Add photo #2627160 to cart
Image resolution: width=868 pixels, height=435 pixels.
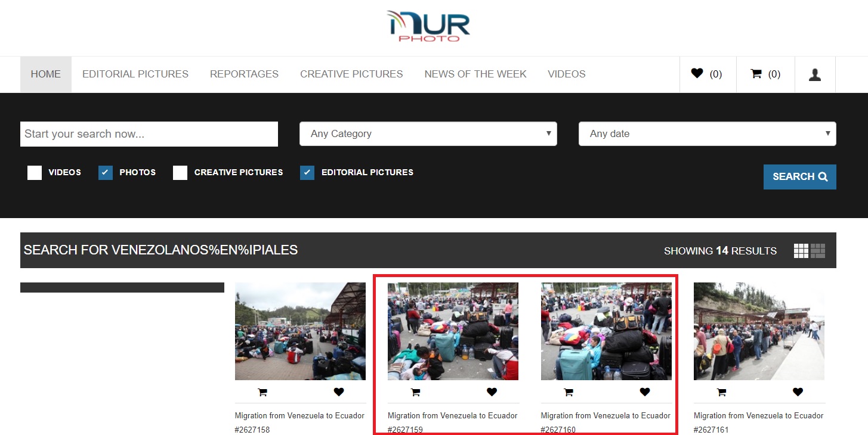568,392
